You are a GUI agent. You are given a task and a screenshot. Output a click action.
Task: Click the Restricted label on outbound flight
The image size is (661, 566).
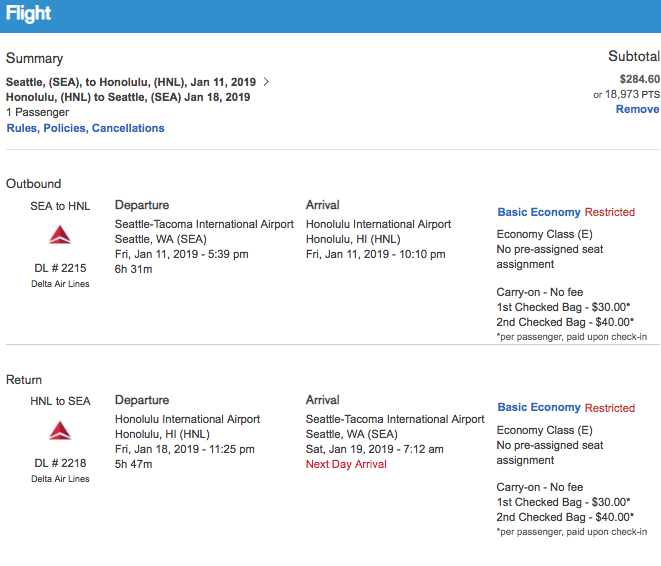[610, 212]
